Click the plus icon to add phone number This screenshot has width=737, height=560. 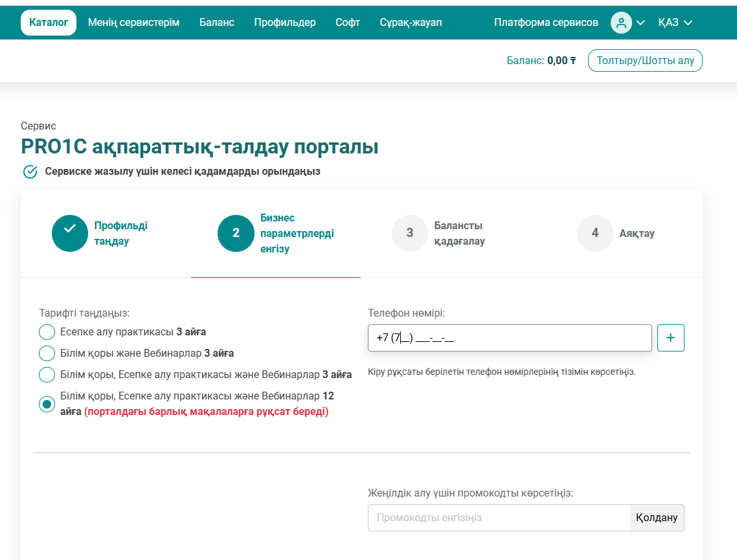(x=670, y=338)
